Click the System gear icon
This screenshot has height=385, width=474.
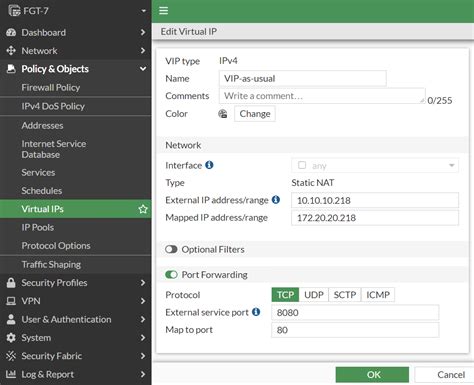[x=11, y=338]
